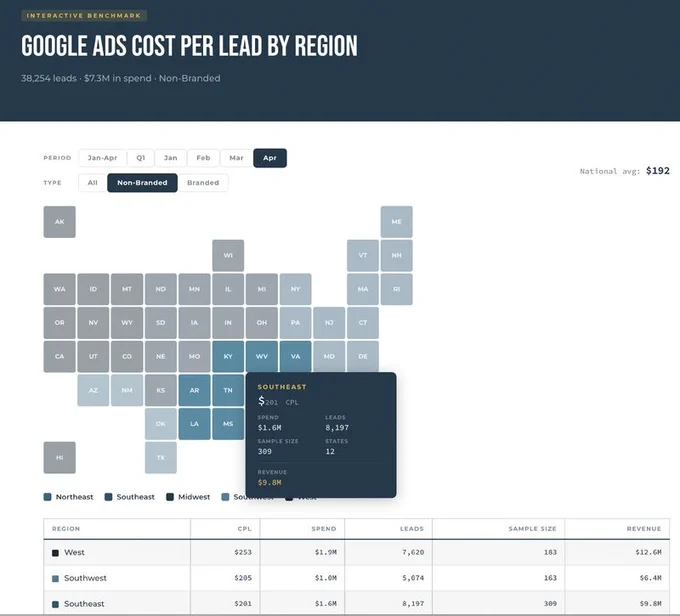The height and width of the screenshot is (616, 680).
Task: Click the CA state tile
Action: click(x=59, y=357)
